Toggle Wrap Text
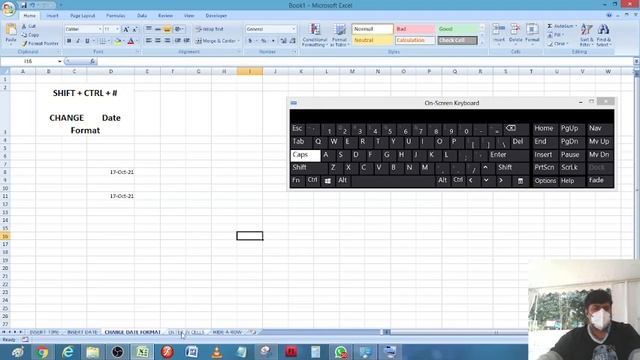This screenshot has width=640, height=360. click(209, 29)
